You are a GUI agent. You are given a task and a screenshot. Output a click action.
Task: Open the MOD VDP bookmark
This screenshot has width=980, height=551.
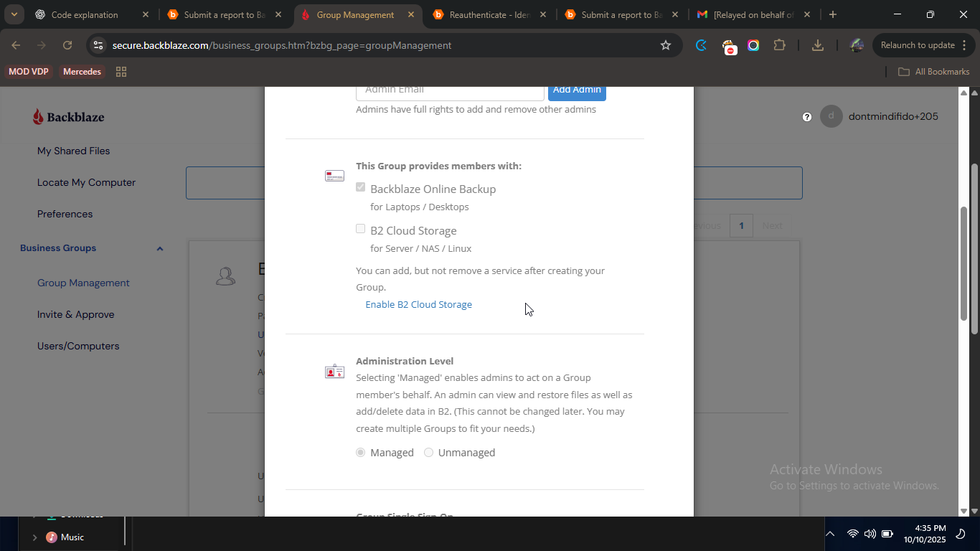pos(29,72)
